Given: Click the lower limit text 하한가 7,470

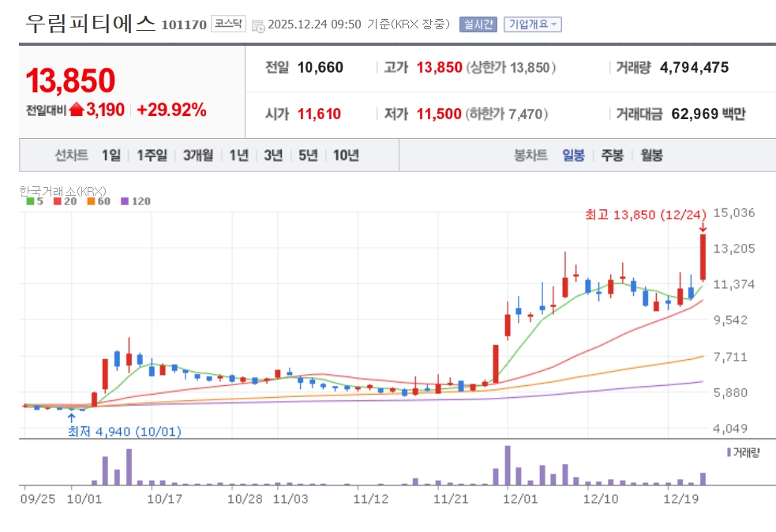Looking at the screenshot, I should pos(506,114).
